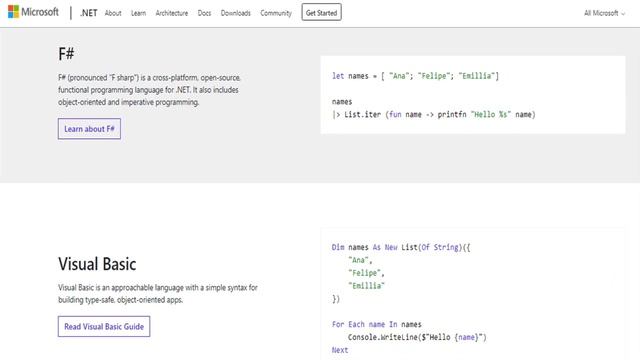Image resolution: width=640 pixels, height=360 pixels.
Task: Go to the Downloads menu item
Action: (x=236, y=13)
